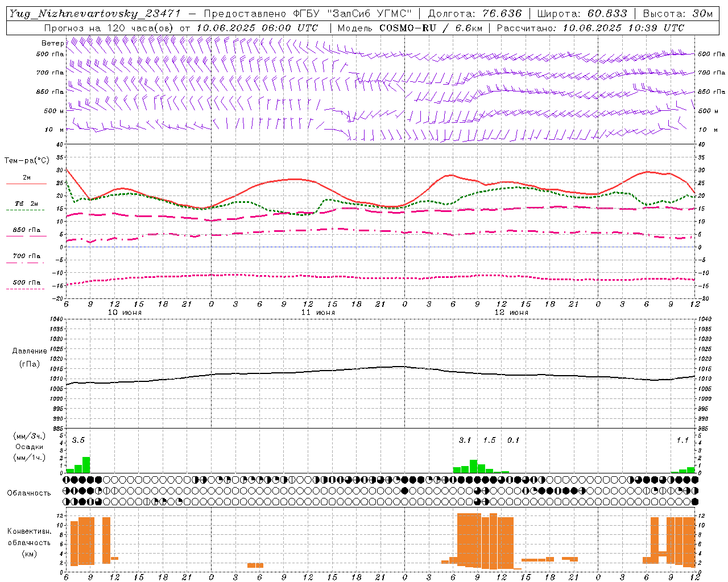728x582 pixels.
Task: Click the (гПа) unit label under Давление
Action: (x=30, y=364)
